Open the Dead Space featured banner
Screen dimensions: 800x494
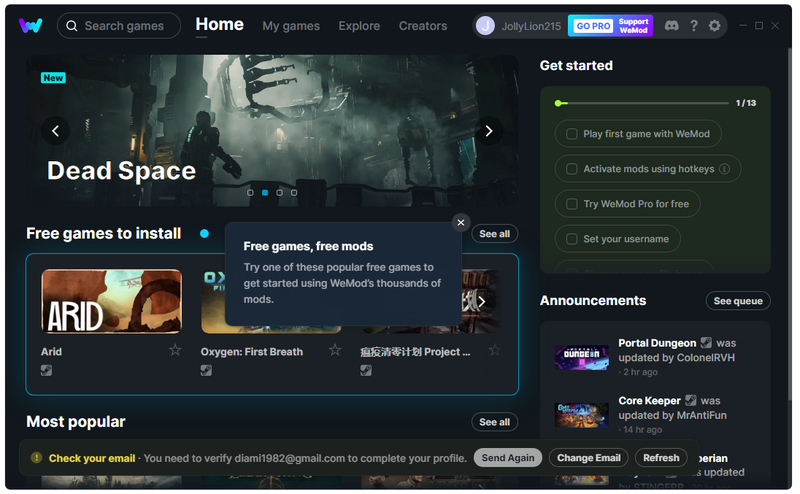[272, 131]
